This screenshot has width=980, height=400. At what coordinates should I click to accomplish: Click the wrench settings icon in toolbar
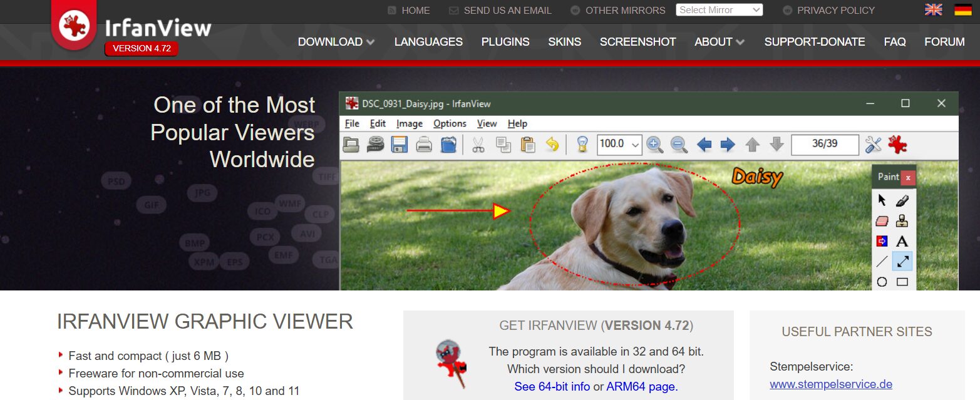click(873, 145)
